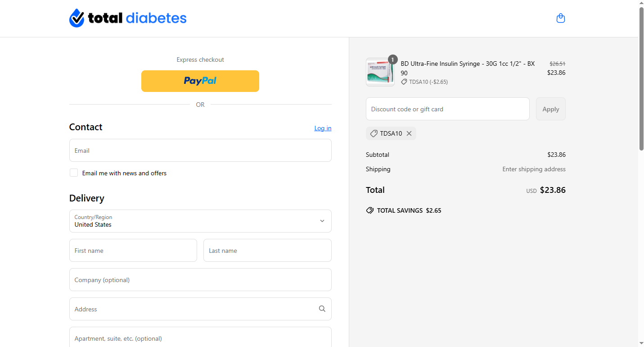This screenshot has height=347, width=644.
Task: Click the syringe product thumbnail
Action: [x=380, y=72]
